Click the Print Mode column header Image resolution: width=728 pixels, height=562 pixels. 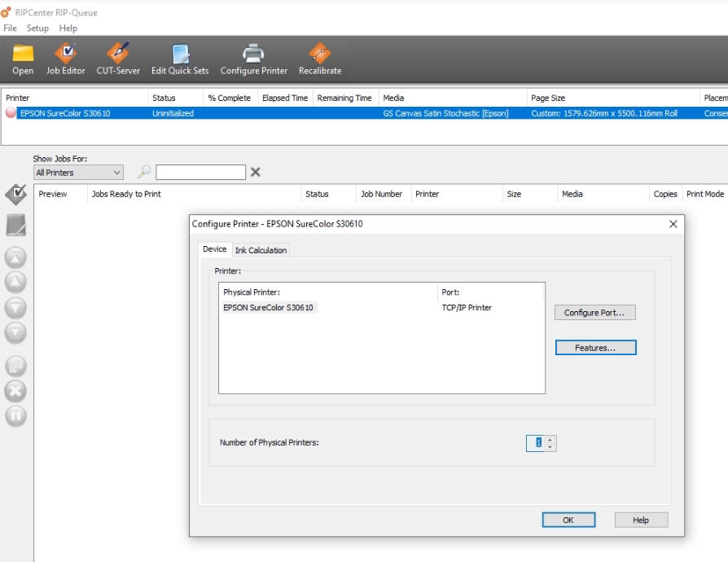pyautogui.click(x=704, y=194)
